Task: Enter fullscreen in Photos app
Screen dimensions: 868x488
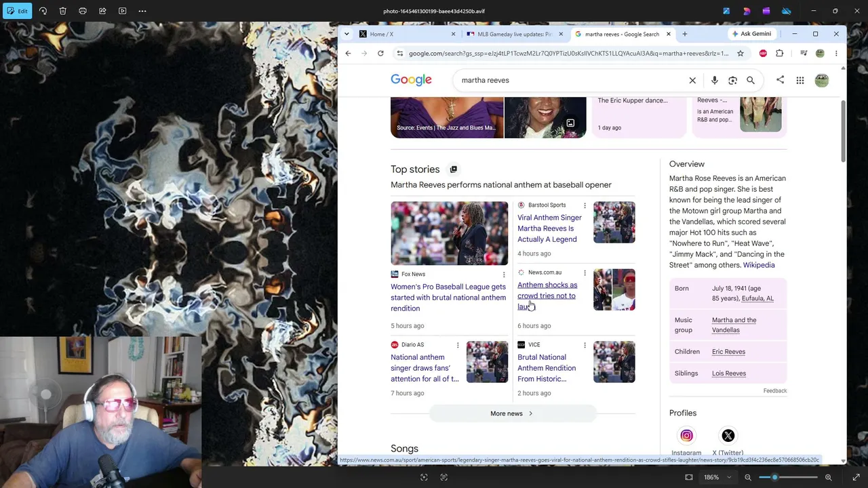Action: 856,477
